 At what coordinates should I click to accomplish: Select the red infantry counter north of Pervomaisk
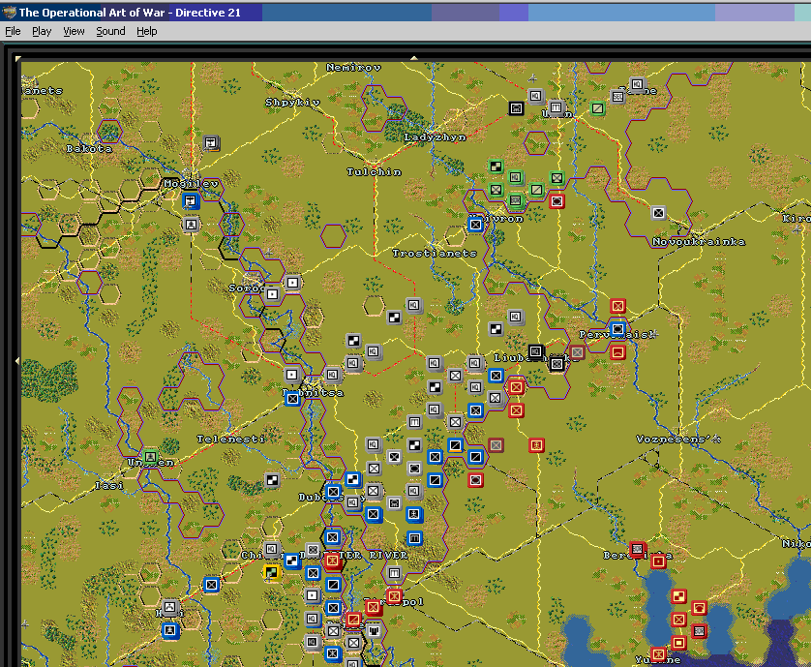617,306
